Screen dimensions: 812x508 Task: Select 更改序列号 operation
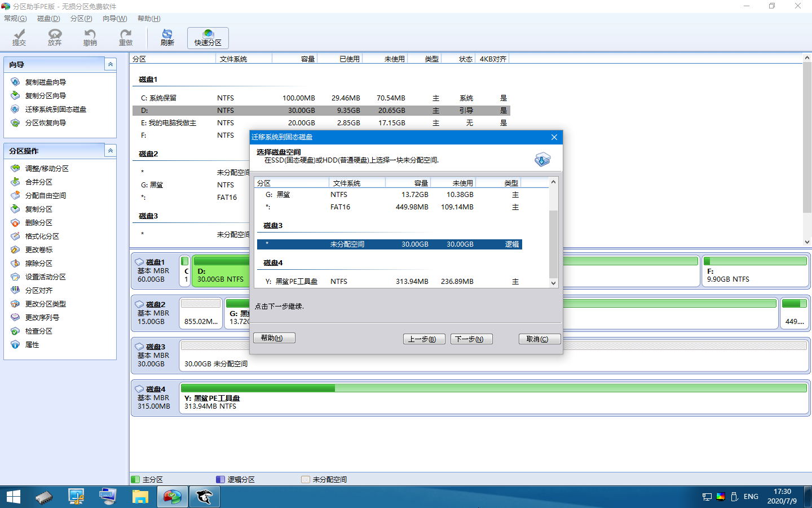(42, 318)
